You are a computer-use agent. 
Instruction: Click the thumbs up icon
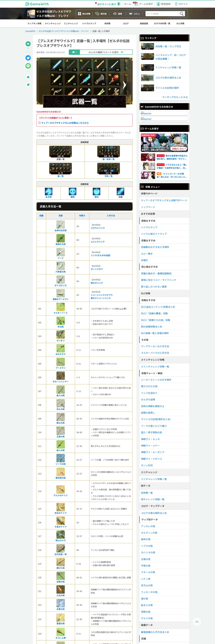click(28, 77)
